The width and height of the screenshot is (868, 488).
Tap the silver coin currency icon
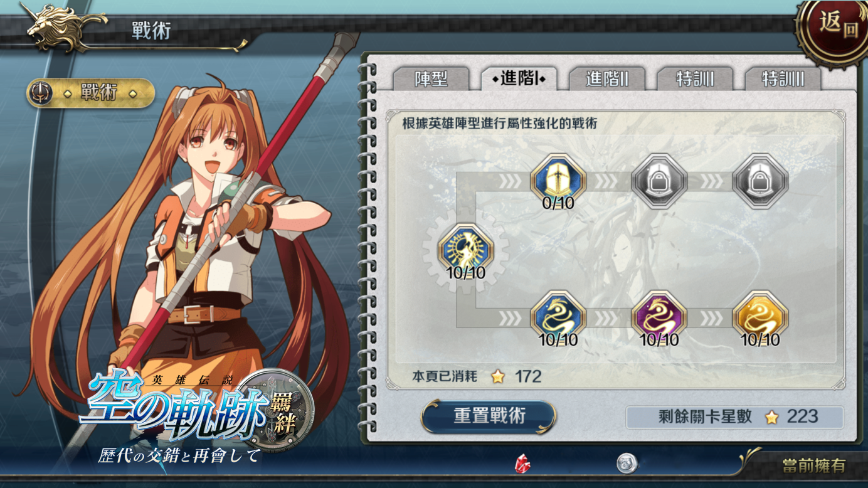pyautogui.click(x=627, y=464)
